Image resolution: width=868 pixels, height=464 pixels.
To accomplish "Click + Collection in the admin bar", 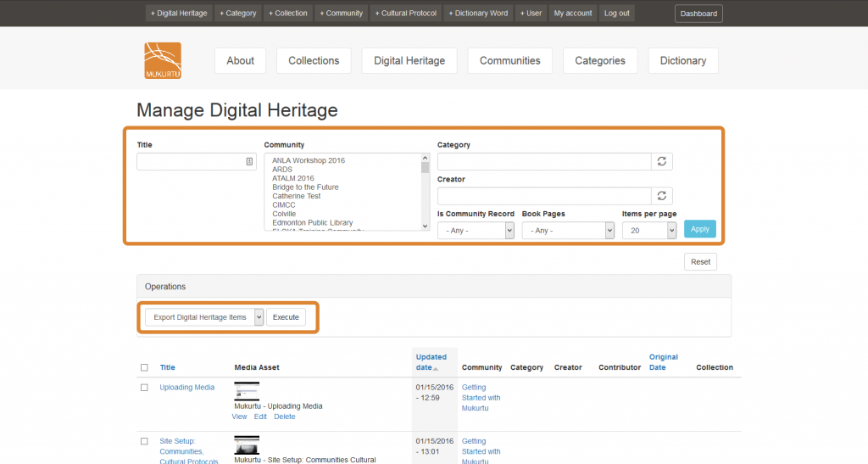I will tap(288, 14).
